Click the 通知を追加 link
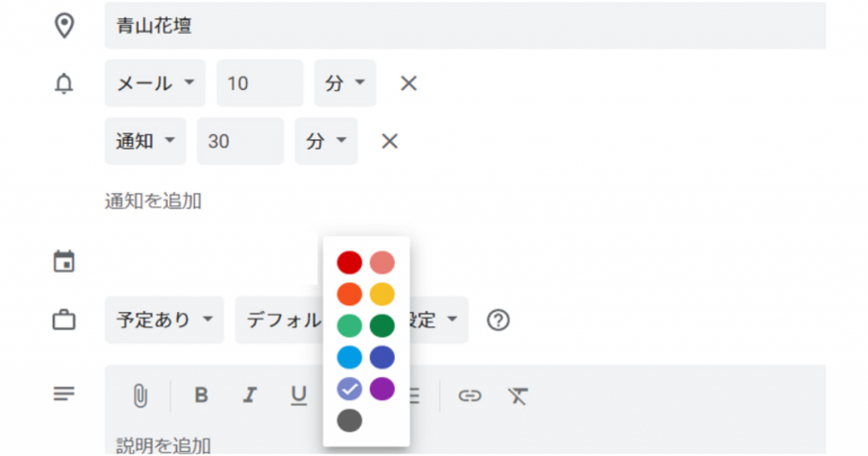This screenshot has height=456, width=868. pyautogui.click(x=153, y=201)
